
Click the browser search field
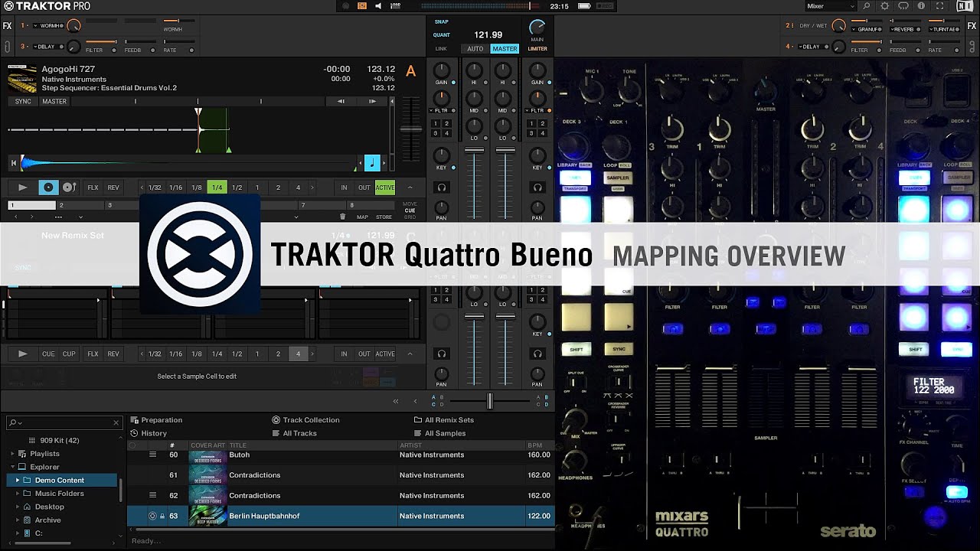pyautogui.click(x=64, y=422)
